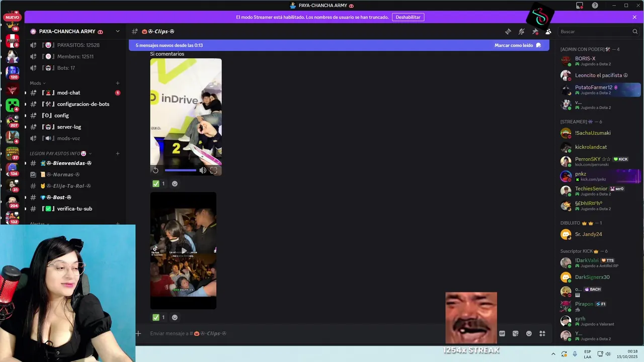644x362 pixels.
Task: Open kickrolandcat member profile
Action: (x=600, y=147)
